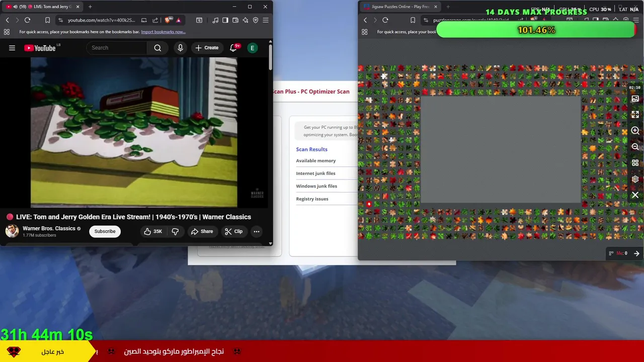
Task: Like the video with 35K likes
Action: point(152,231)
